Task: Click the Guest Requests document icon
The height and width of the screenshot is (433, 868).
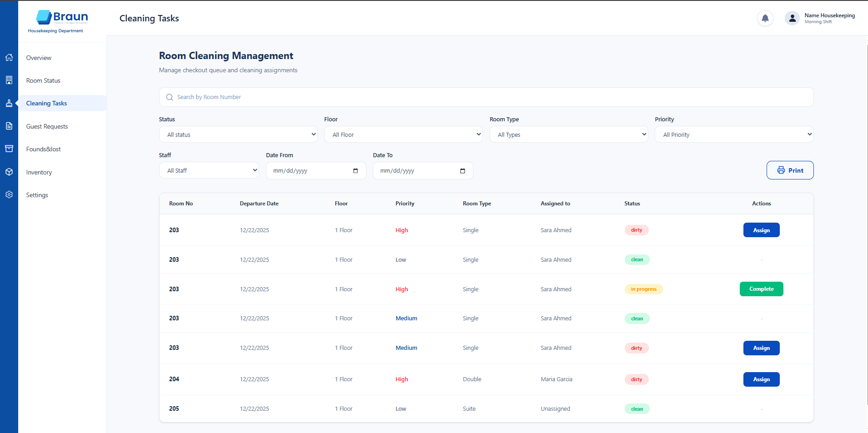Action: [9, 126]
